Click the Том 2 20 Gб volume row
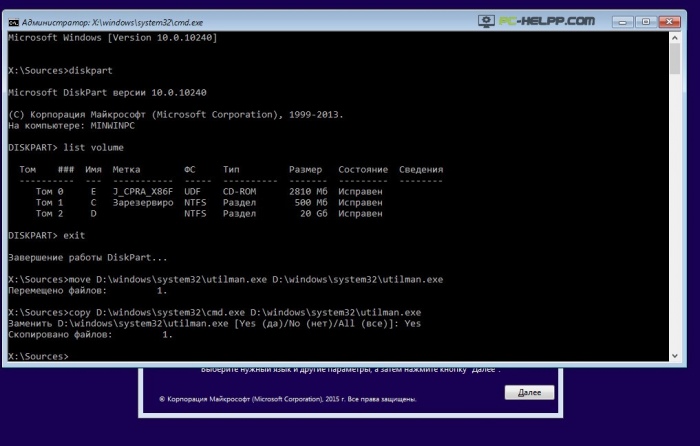The height and width of the screenshot is (446, 700). (208, 214)
